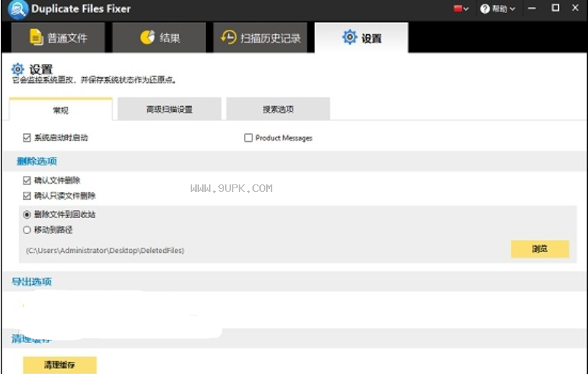Viewport: 588px width, 381px height.
Task: Click the 清理缓存 clear cache button
Action: (x=59, y=365)
